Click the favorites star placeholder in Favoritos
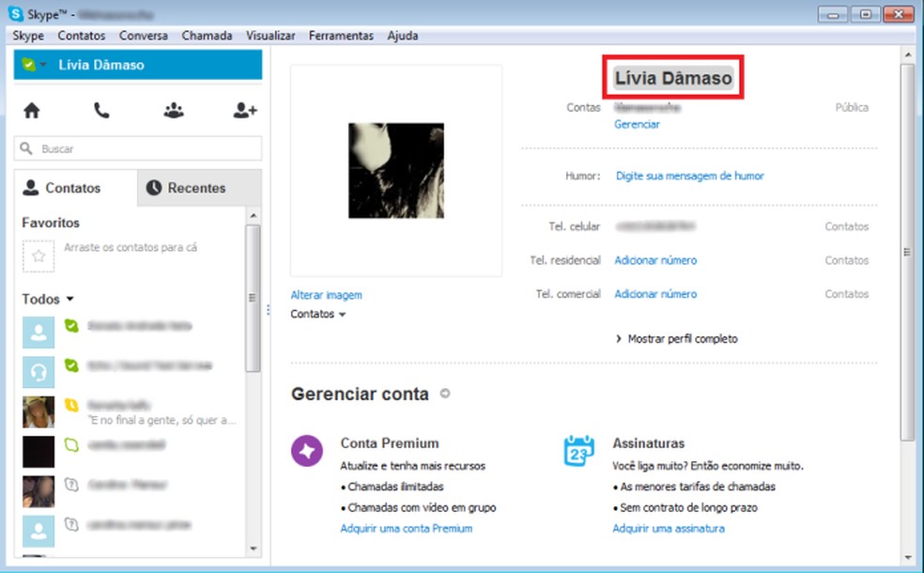The height and width of the screenshot is (573, 924). 38,255
